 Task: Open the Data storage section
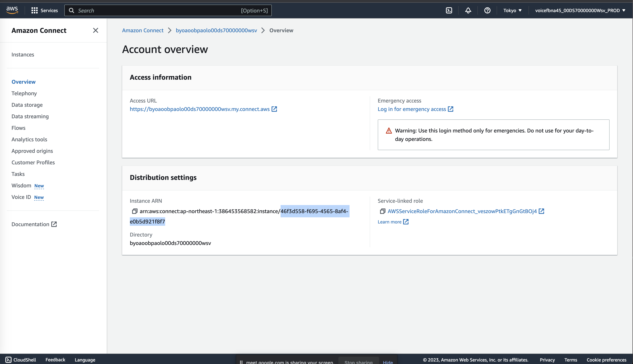(27, 105)
